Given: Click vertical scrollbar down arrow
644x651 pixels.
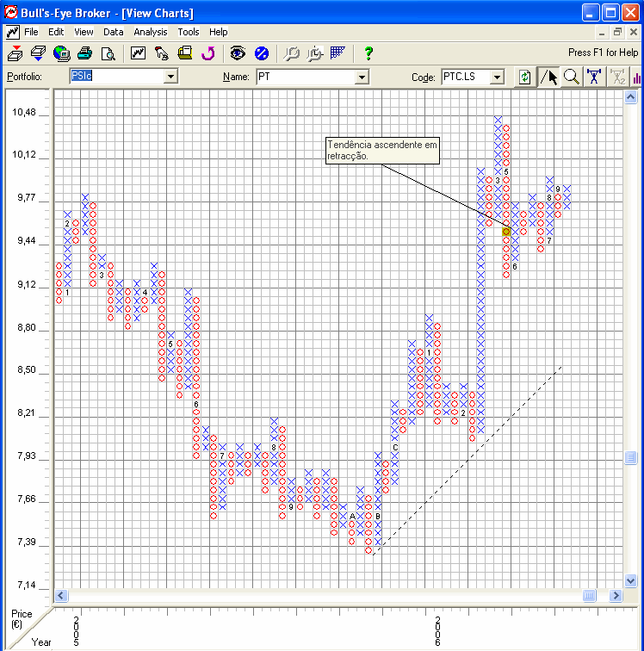Looking at the screenshot, I should (x=631, y=580).
